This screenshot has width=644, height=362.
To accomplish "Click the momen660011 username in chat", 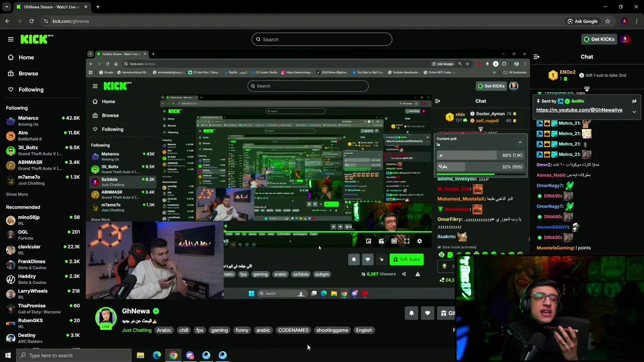I will tap(552, 227).
